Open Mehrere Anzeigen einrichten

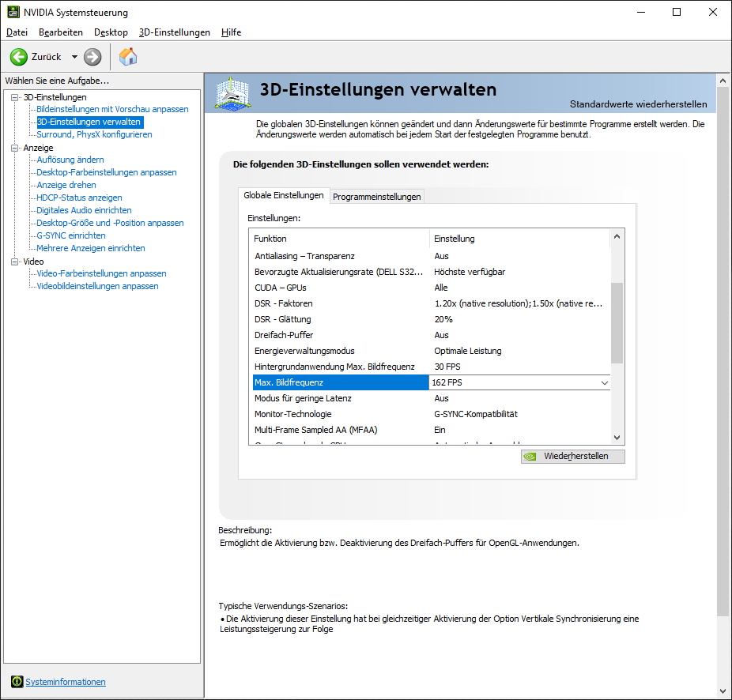click(91, 248)
